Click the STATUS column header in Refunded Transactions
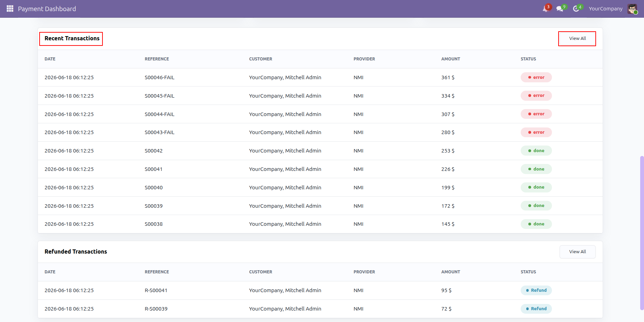This screenshot has width=644, height=322. [528, 272]
